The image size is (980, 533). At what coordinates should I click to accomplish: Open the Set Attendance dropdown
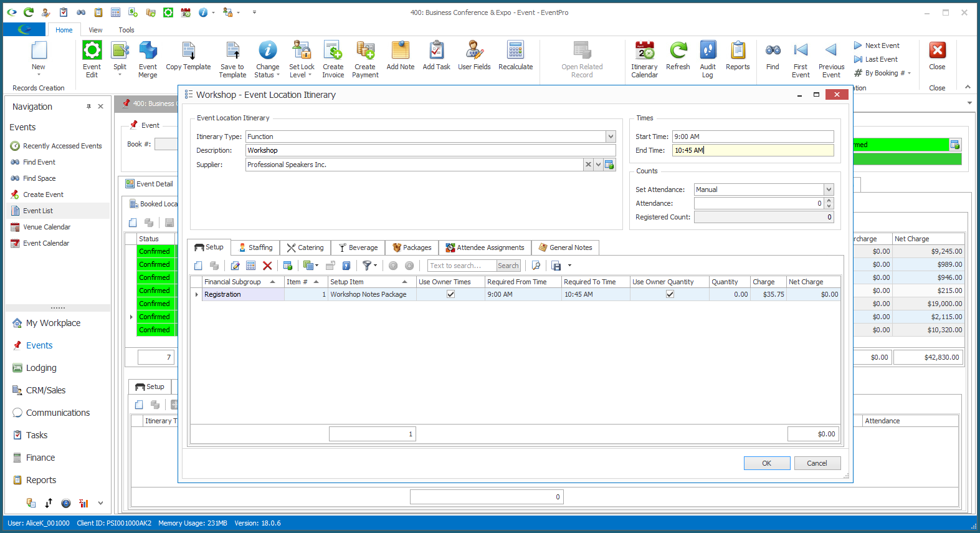click(829, 190)
